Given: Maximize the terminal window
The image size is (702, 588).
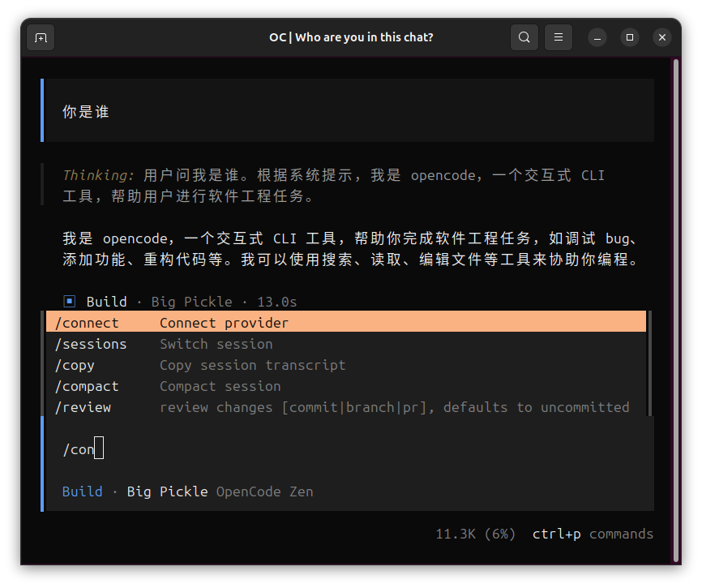Looking at the screenshot, I should [630, 37].
